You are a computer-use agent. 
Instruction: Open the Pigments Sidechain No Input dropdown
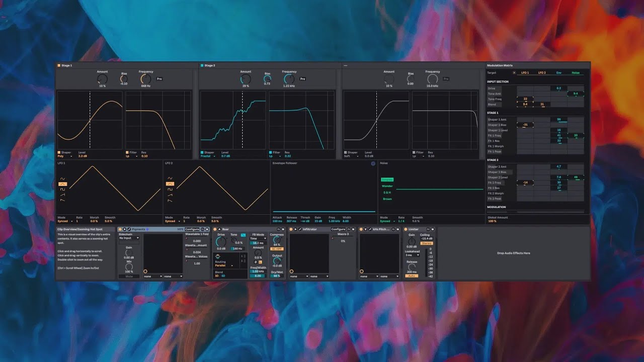coord(129,238)
